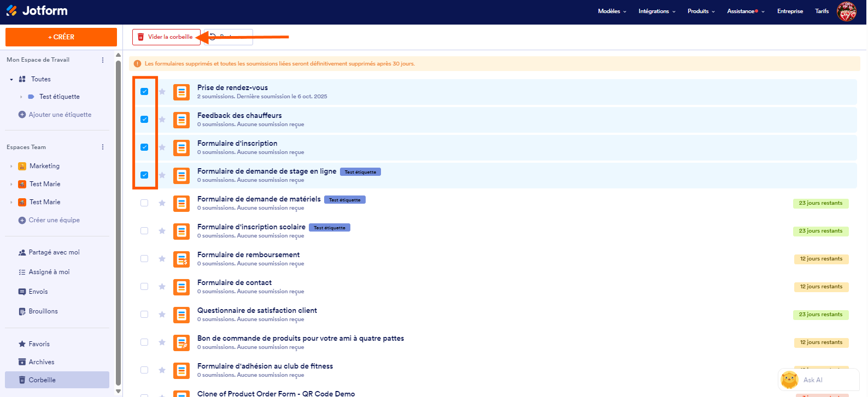Star the Feedback des chauffeurs form
868x397 pixels.
tap(162, 120)
